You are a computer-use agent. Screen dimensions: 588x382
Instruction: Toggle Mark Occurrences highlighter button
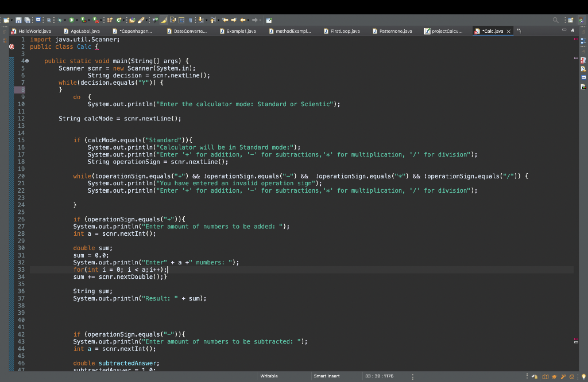click(164, 20)
